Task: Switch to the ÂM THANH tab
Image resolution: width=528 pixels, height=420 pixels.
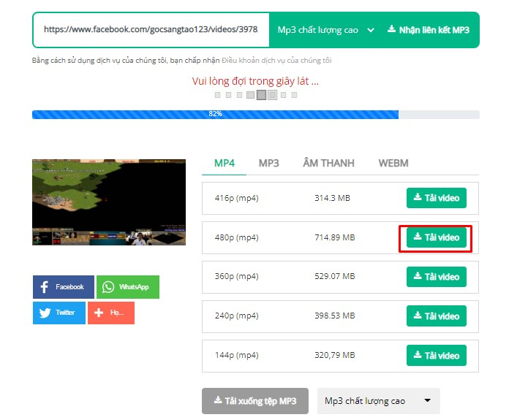Action: 328,164
